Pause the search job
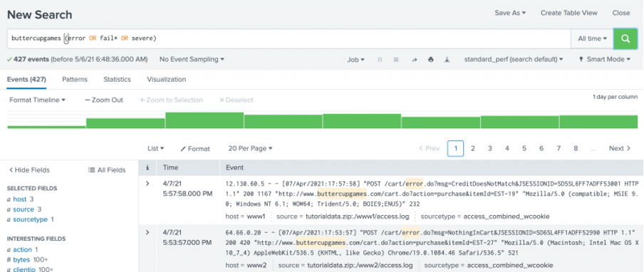The height and width of the screenshot is (272, 644). pyautogui.click(x=380, y=60)
